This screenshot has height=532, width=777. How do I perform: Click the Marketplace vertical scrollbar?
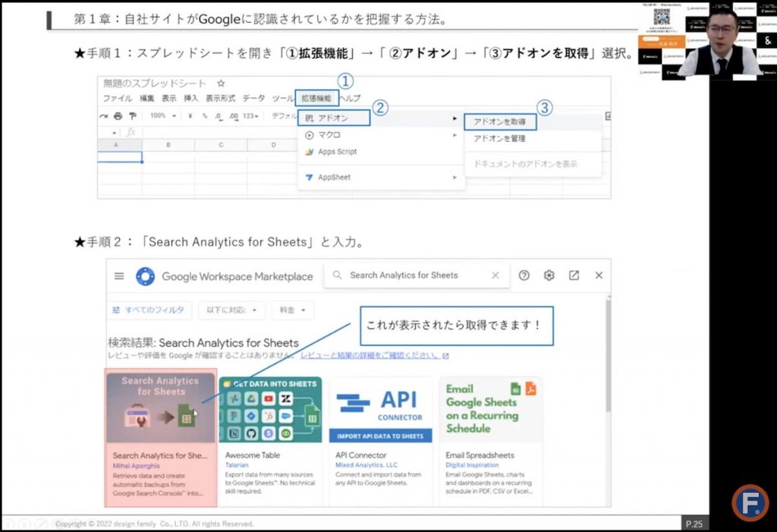click(608, 355)
